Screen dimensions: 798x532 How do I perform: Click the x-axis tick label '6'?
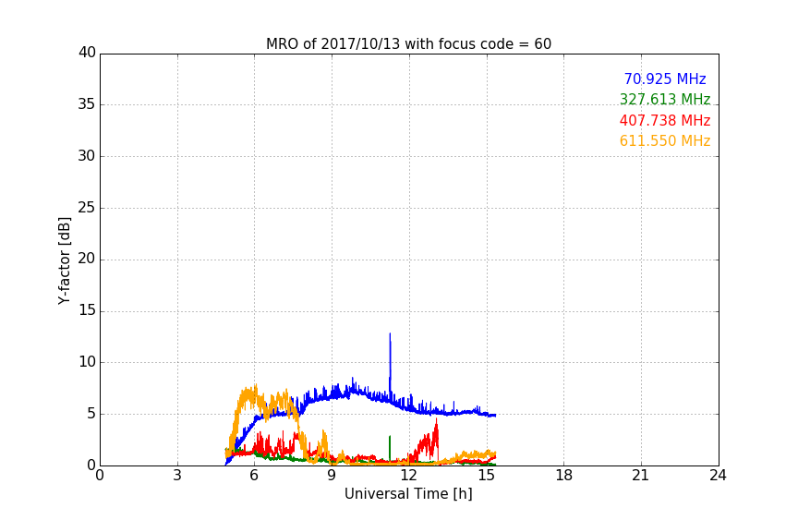(255, 476)
